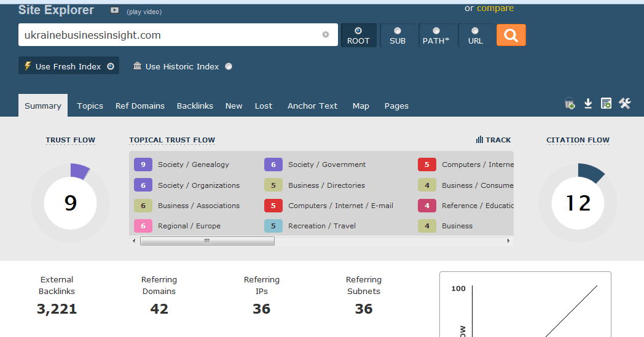The height and width of the screenshot is (337, 644).
Task: Click the Society / Government topic
Action: pyautogui.click(x=326, y=165)
